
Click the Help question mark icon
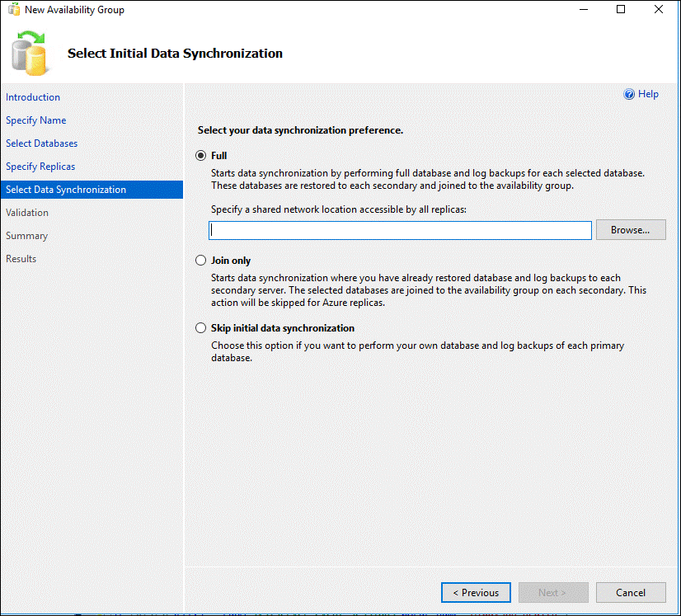(629, 95)
